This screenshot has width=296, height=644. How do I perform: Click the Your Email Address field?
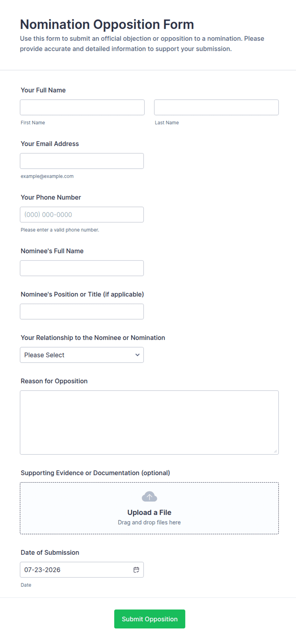pos(82,161)
